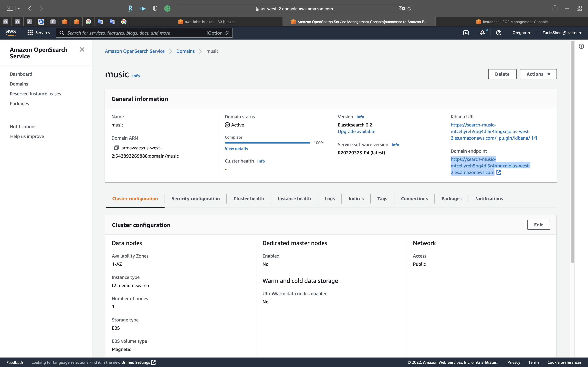Click the notifications bell icon
Viewport: 588px width, 367px height.
tap(482, 33)
